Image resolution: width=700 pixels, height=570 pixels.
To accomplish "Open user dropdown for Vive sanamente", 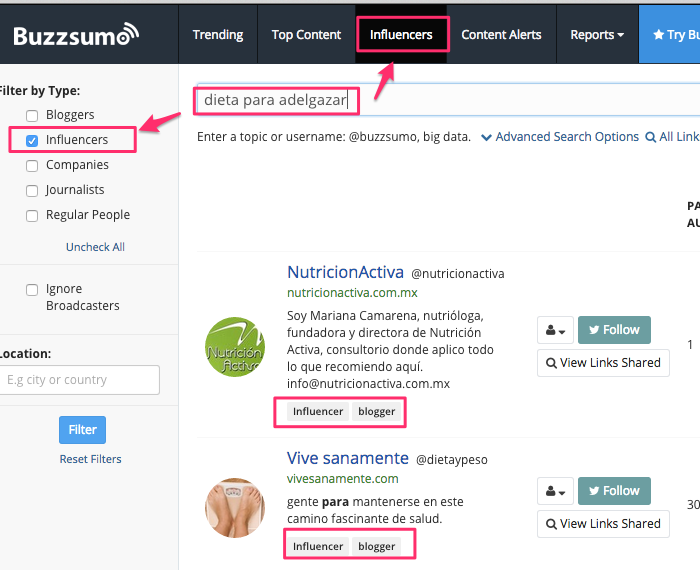I will [553, 491].
